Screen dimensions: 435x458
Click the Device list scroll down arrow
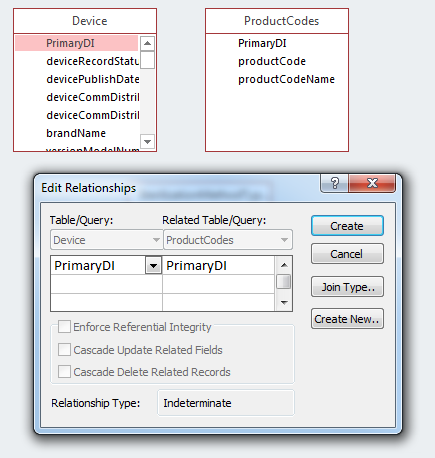point(147,141)
